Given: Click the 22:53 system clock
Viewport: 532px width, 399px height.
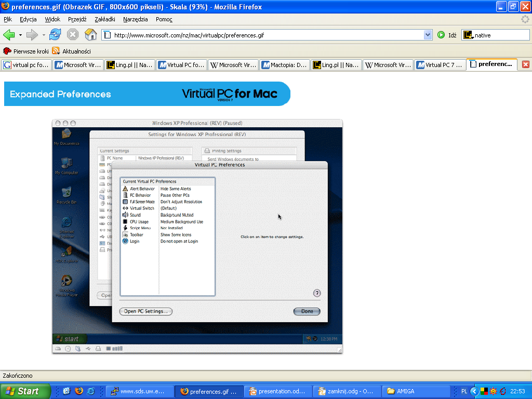Looking at the screenshot, I should tap(517, 391).
